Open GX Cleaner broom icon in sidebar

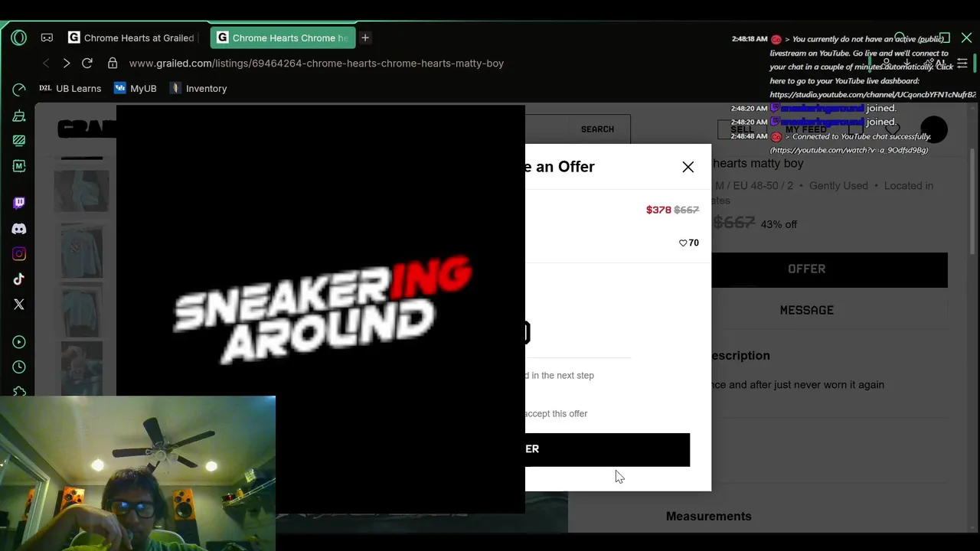[19, 116]
